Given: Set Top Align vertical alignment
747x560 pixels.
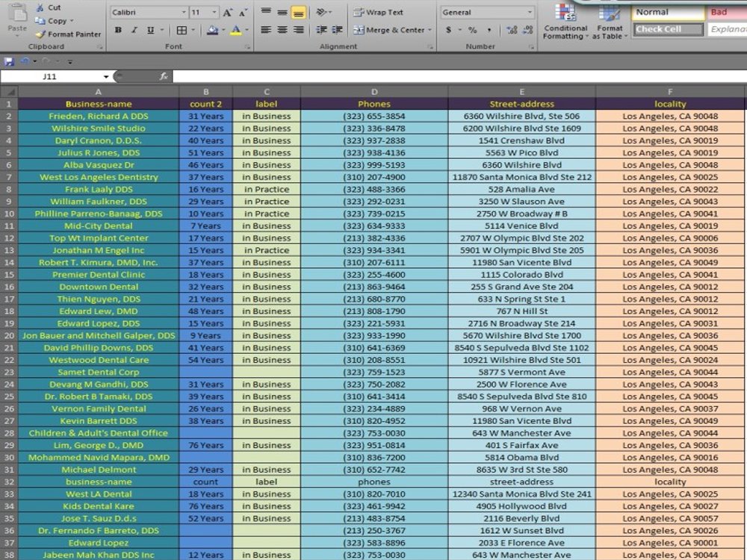Looking at the screenshot, I should click(267, 13).
